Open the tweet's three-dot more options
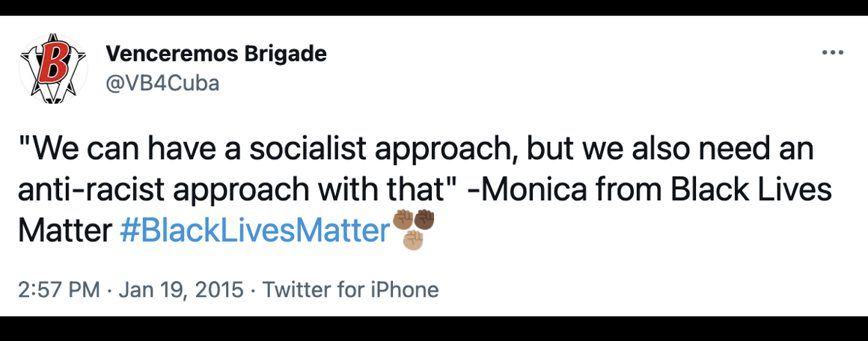Image resolution: width=868 pixels, height=341 pixels. click(x=832, y=53)
